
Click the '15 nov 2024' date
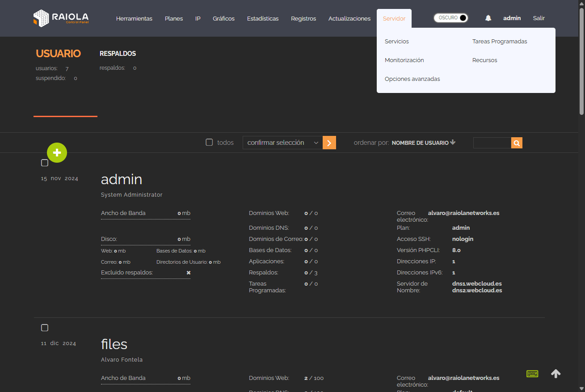[59, 179]
